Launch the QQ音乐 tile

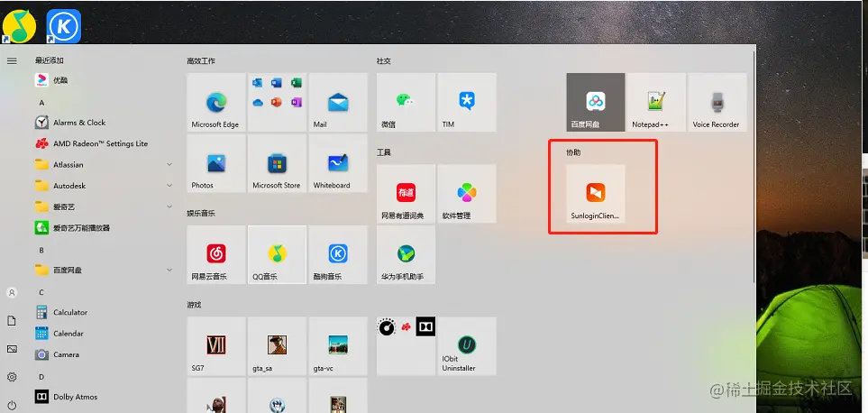(277, 254)
